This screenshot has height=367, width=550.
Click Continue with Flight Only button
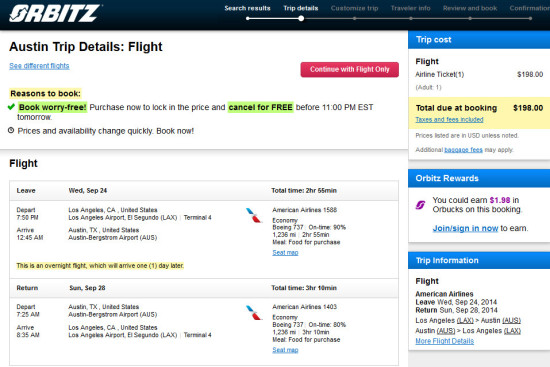[349, 69]
